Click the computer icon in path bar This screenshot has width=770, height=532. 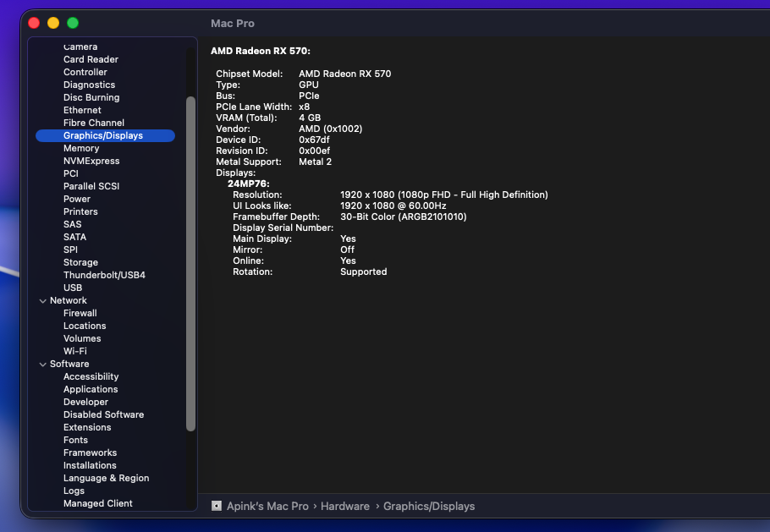(x=217, y=506)
